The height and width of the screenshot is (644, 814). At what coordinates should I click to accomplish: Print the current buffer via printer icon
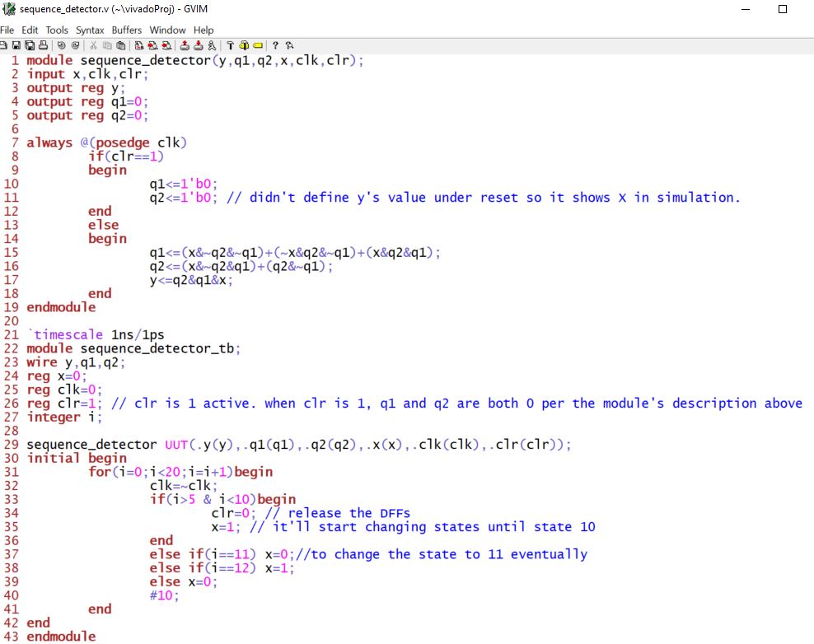point(43,45)
